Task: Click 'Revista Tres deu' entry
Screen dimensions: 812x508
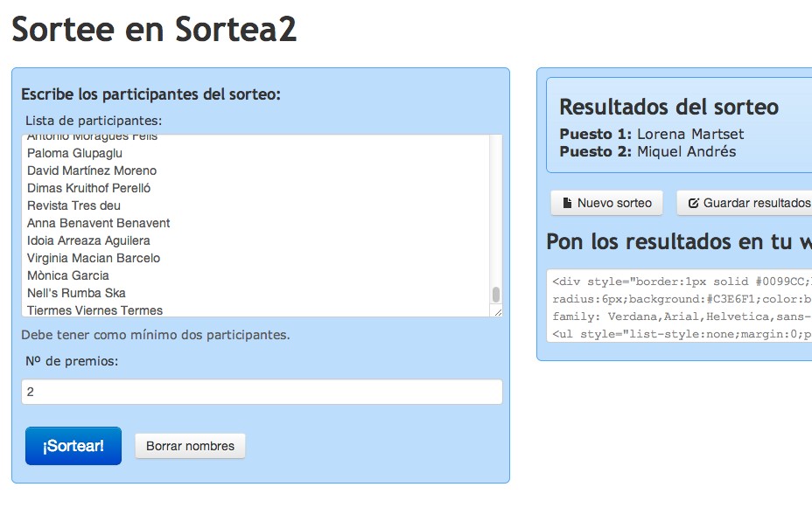Action: [73, 205]
